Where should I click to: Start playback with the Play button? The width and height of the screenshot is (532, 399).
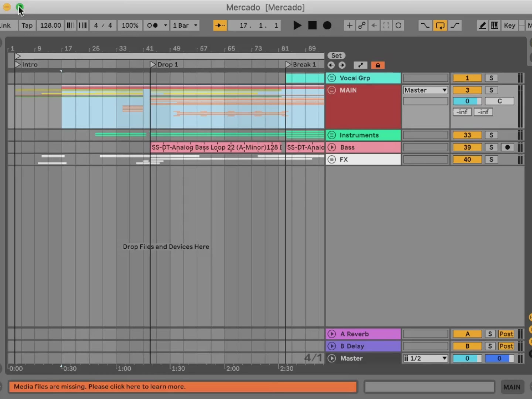point(297,25)
